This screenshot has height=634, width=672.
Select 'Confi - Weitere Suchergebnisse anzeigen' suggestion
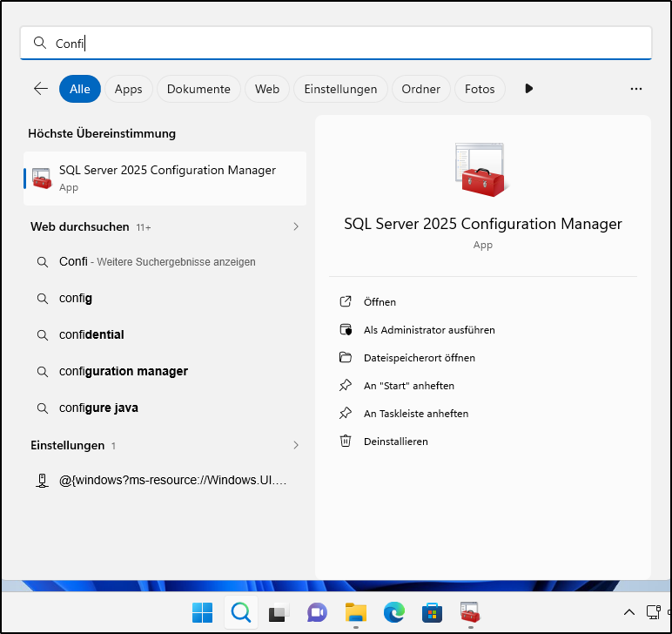pos(165,261)
